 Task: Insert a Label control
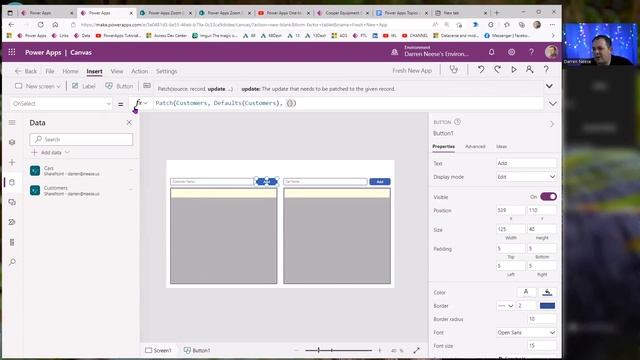click(x=84, y=86)
